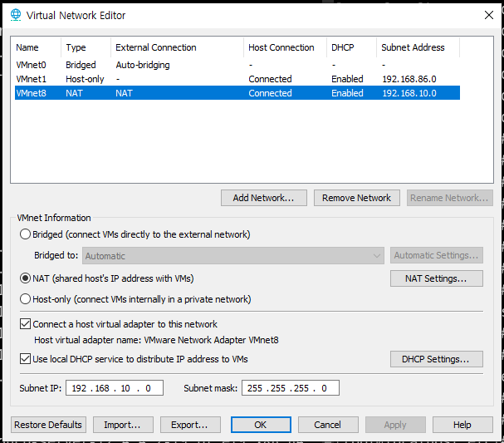This screenshot has height=443, width=504.
Task: Open Help
Action: pyautogui.click(x=462, y=425)
